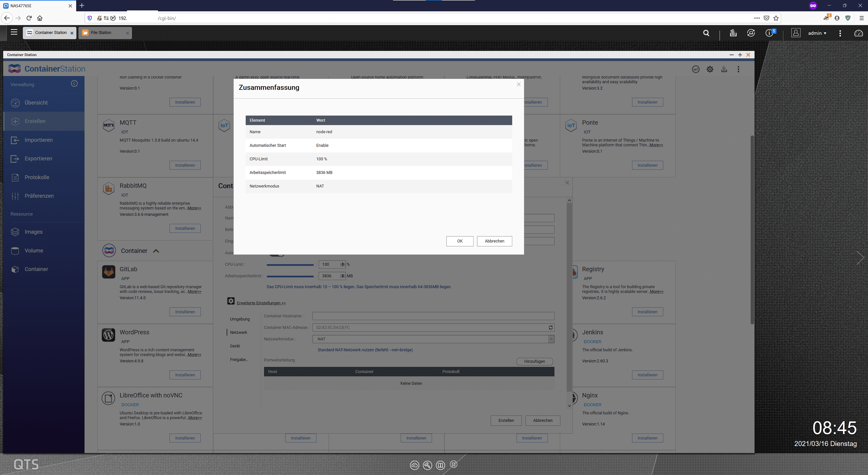Open Präferenzen in the sidebar

coord(44,196)
